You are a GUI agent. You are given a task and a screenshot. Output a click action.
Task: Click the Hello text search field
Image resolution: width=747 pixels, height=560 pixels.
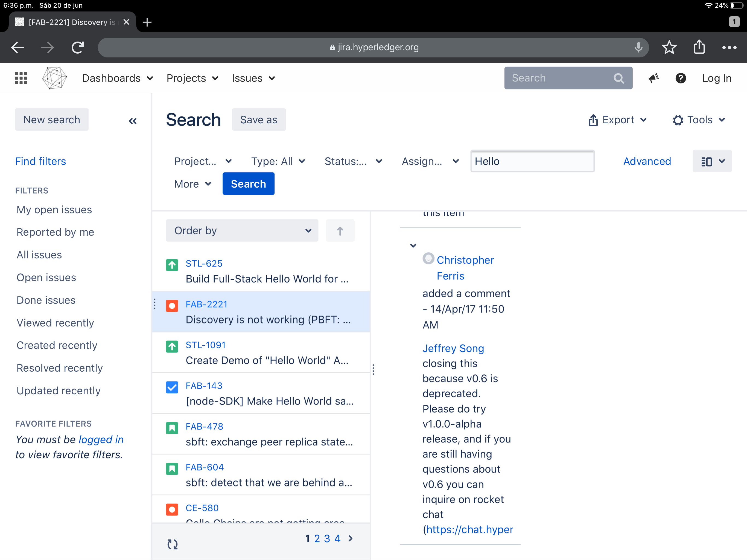532,161
